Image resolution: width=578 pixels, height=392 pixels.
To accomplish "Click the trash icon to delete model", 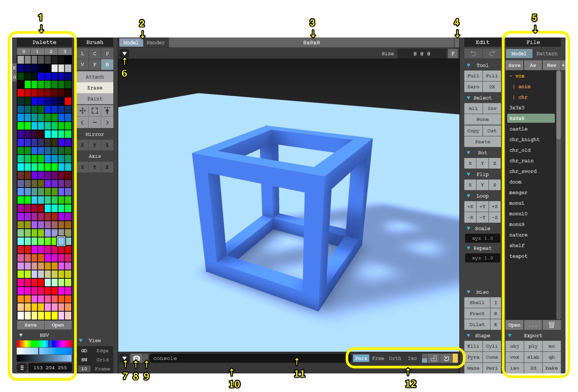I will point(551,325).
